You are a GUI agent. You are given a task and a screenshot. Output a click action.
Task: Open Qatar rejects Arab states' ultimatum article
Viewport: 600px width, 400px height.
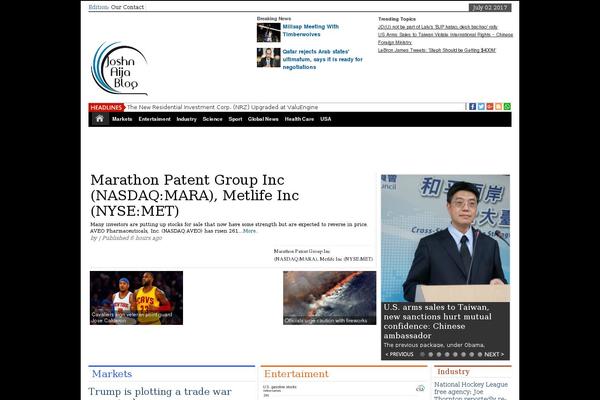322,59
